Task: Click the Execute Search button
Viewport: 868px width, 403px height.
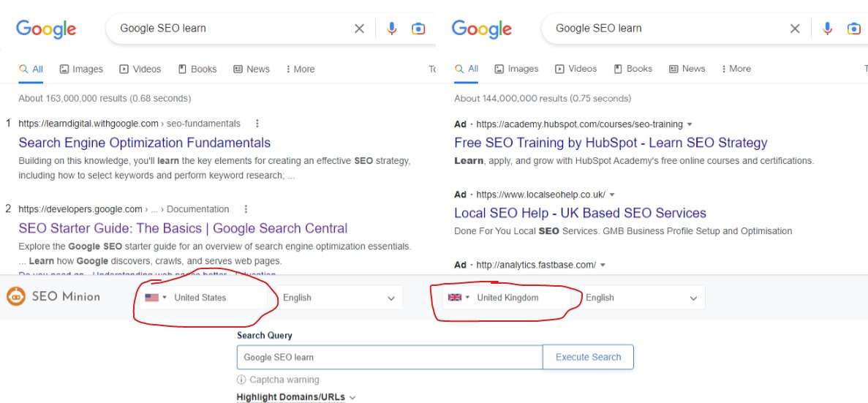Action: point(588,357)
